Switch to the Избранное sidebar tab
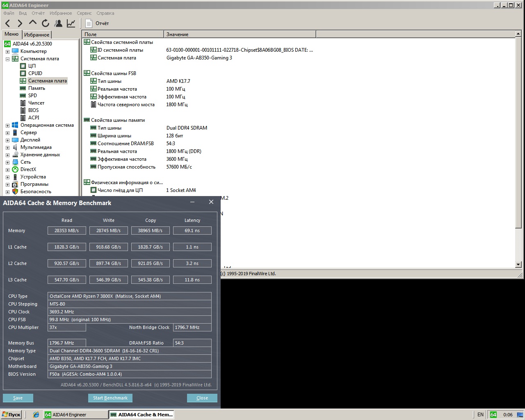525x420 pixels. (x=37, y=35)
